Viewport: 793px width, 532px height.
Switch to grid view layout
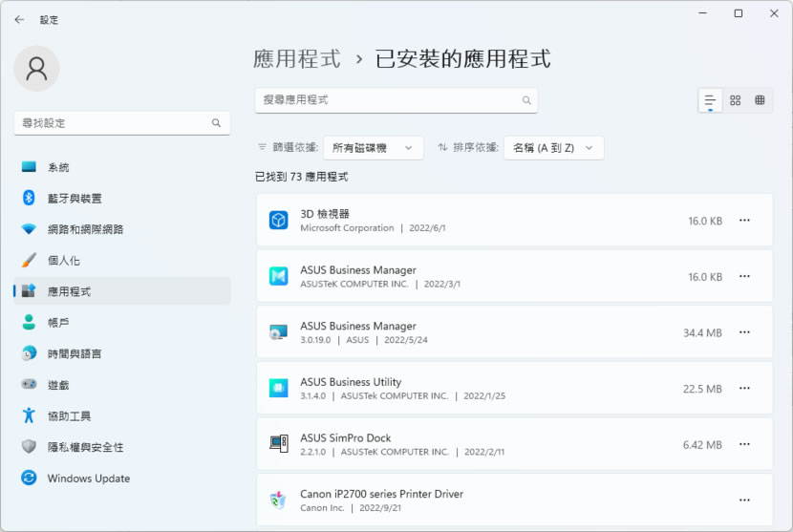[x=736, y=100]
